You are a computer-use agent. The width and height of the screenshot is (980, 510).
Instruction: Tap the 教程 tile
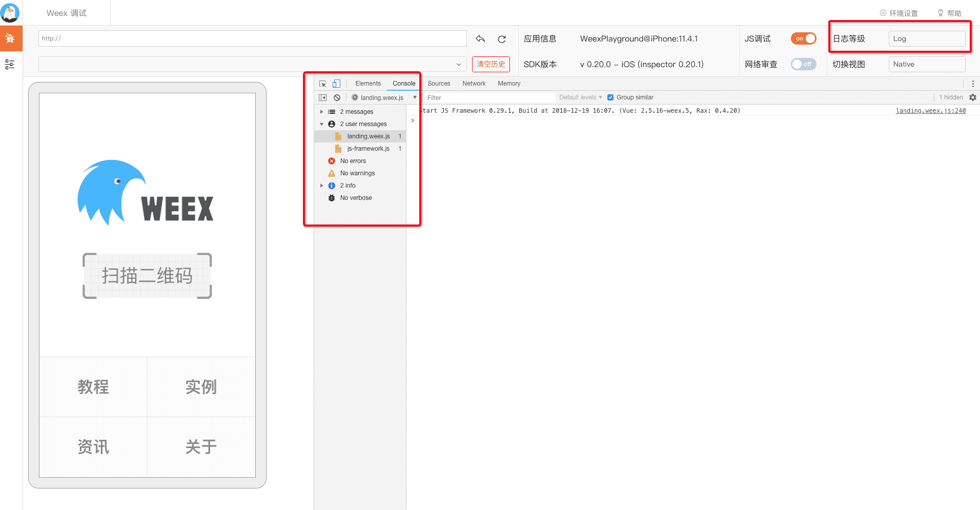93,386
